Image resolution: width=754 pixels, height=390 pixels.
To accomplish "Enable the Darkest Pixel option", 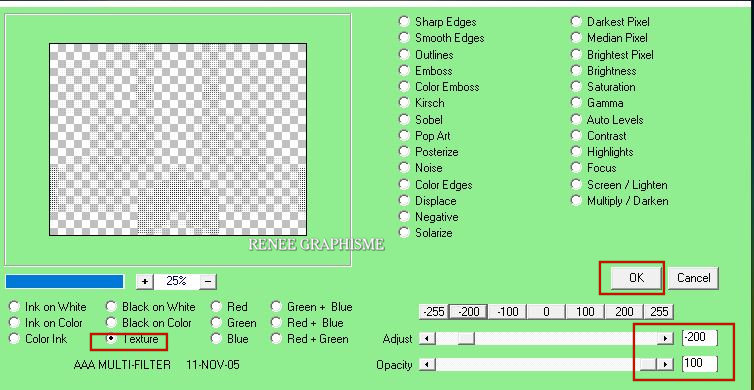I will [610, 22].
